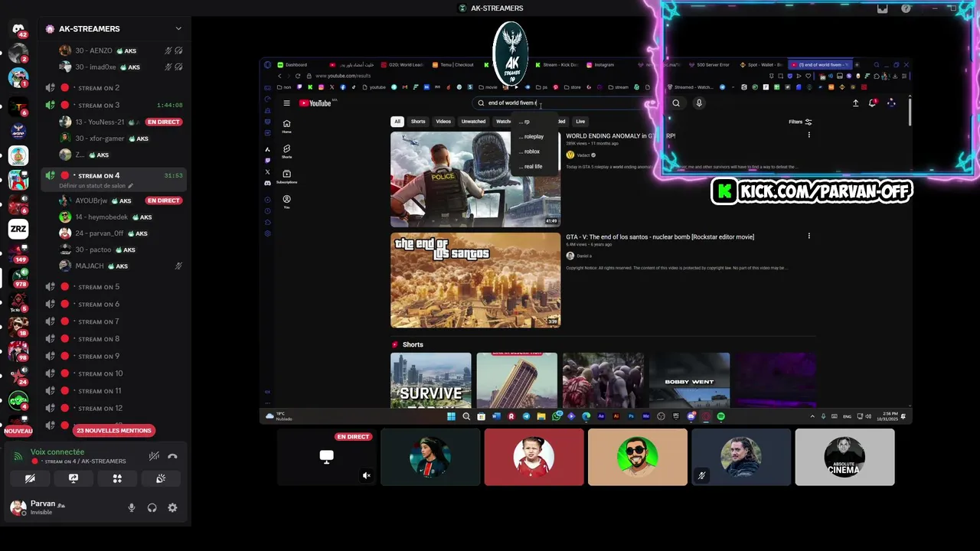Toggle noise suppression in voice panel

click(154, 456)
